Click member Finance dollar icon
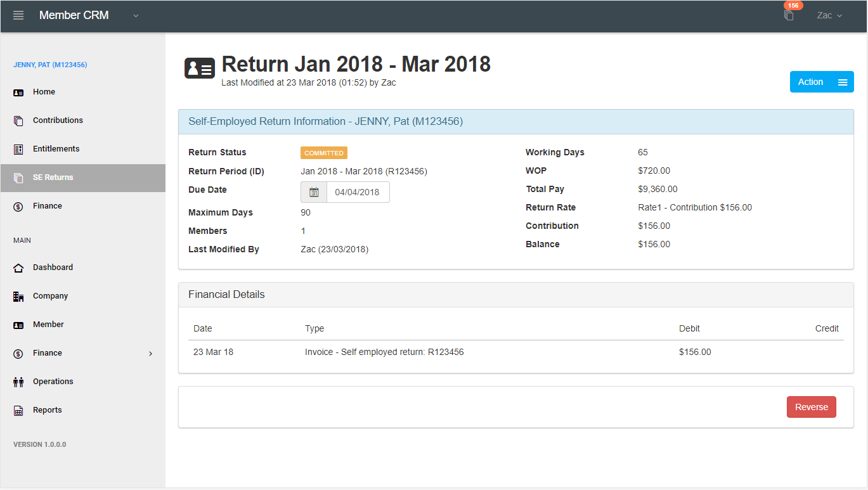 (x=18, y=206)
